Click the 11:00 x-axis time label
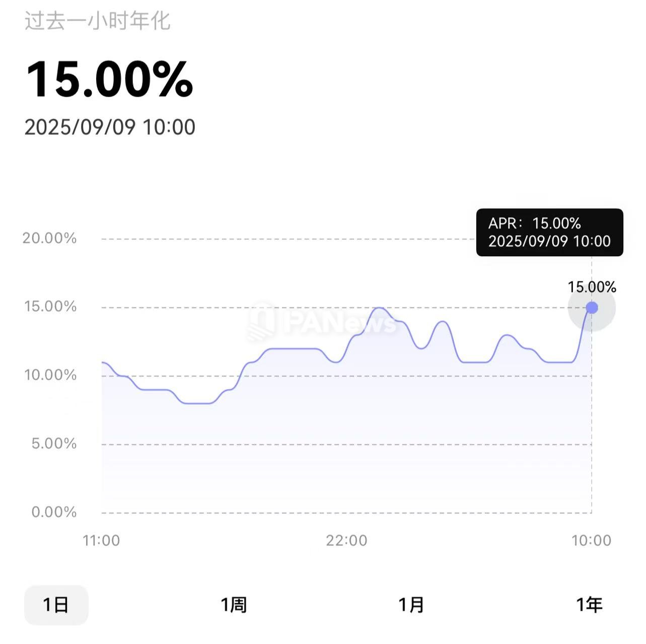 (101, 540)
